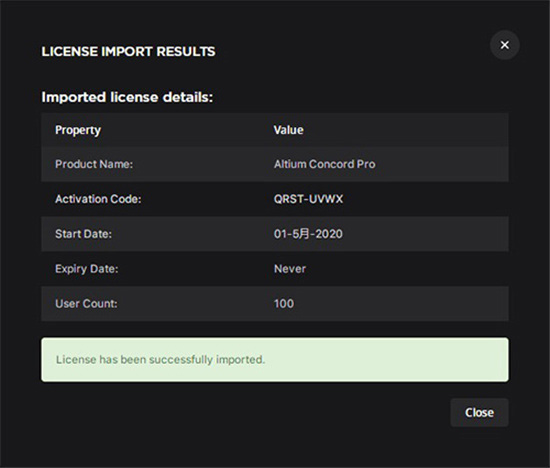
Task: Select the QRST-UVWX activation code
Action: coord(308,199)
